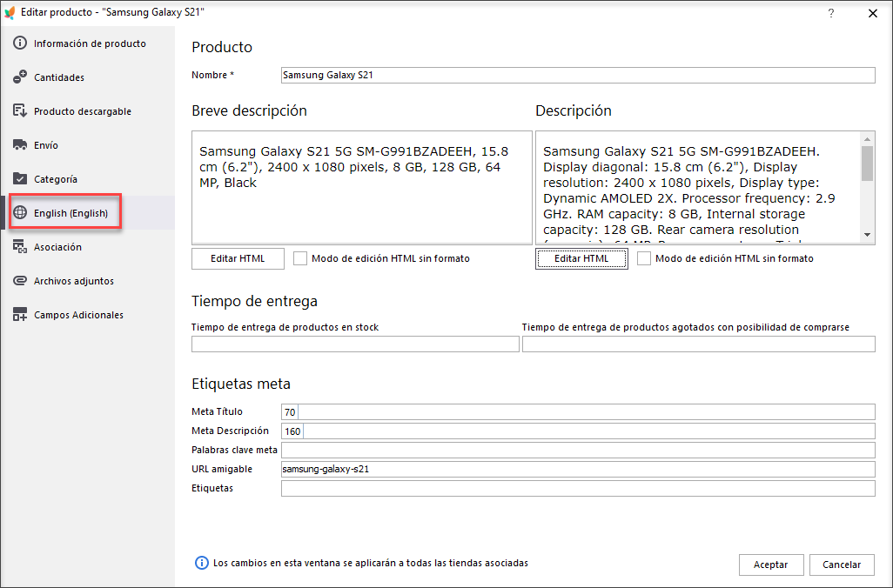
Task: Click the Categoría folder icon
Action: pos(20,178)
